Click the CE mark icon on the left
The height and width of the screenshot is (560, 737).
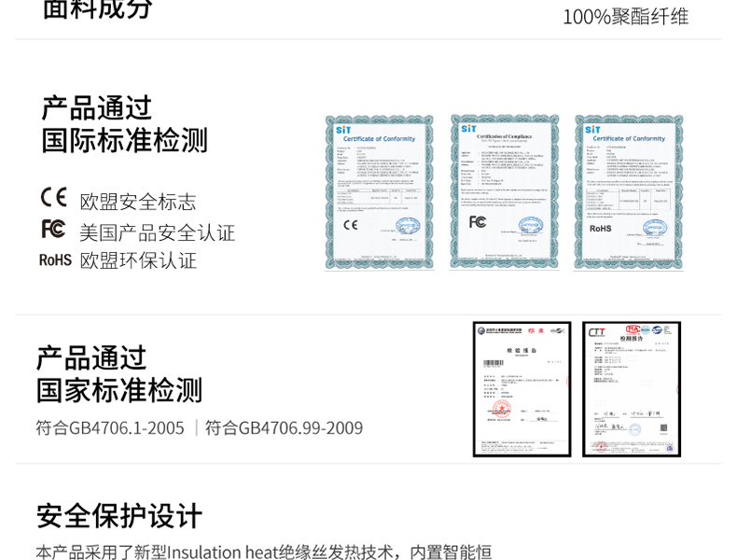[x=54, y=198]
